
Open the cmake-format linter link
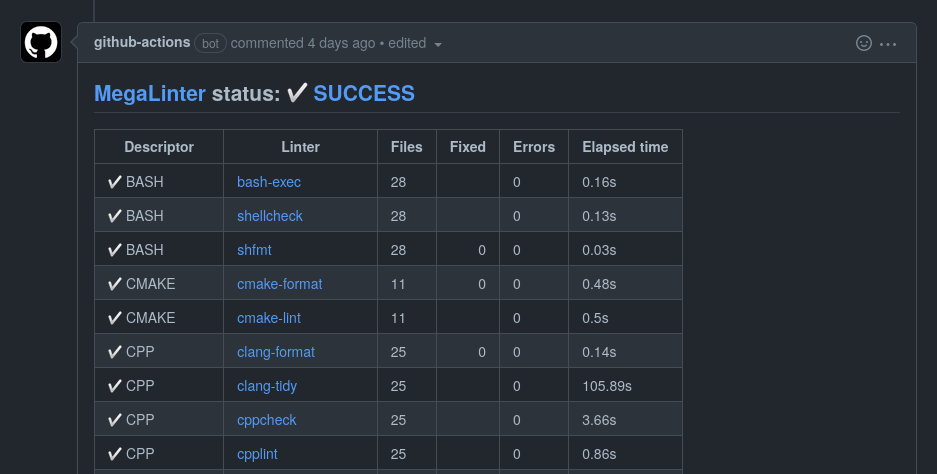pos(280,284)
